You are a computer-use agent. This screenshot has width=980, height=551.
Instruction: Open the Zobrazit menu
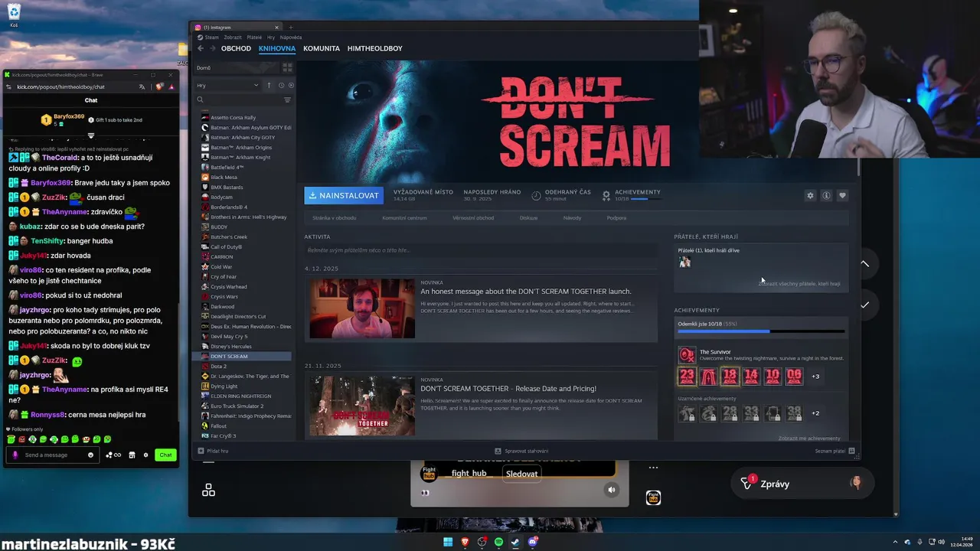(233, 37)
